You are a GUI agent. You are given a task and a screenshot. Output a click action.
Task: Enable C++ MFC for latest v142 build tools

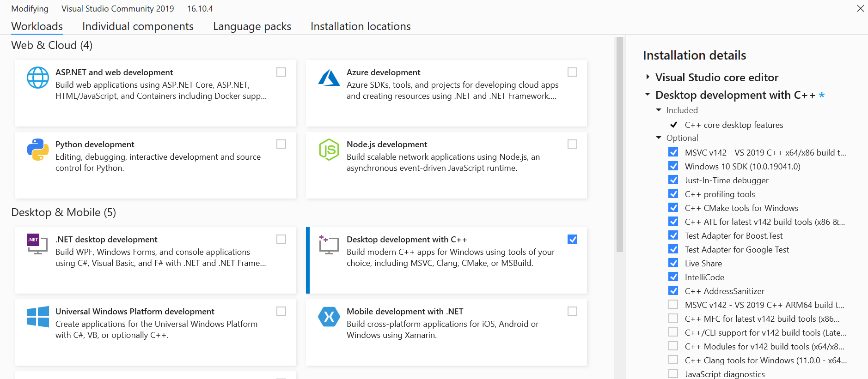click(x=673, y=319)
